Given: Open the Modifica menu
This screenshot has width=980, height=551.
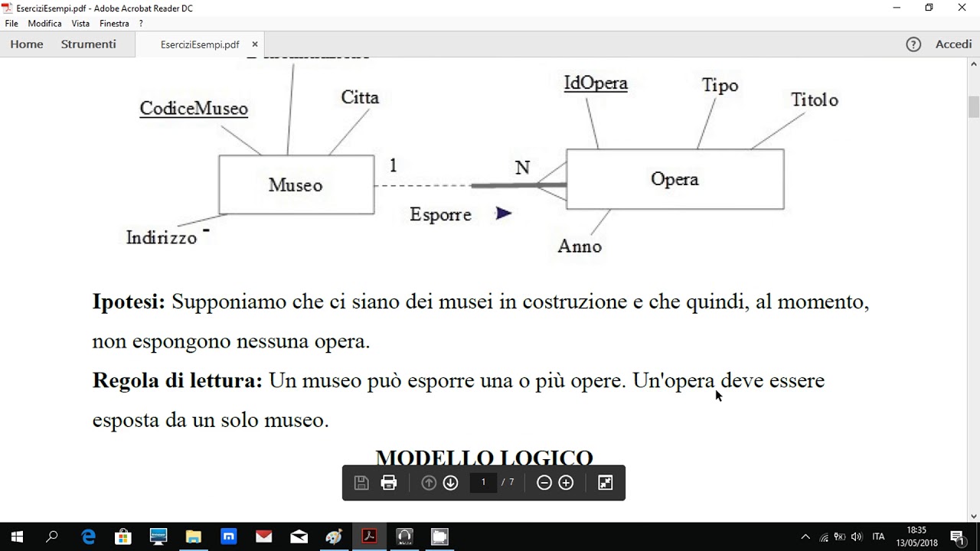Looking at the screenshot, I should [x=44, y=24].
